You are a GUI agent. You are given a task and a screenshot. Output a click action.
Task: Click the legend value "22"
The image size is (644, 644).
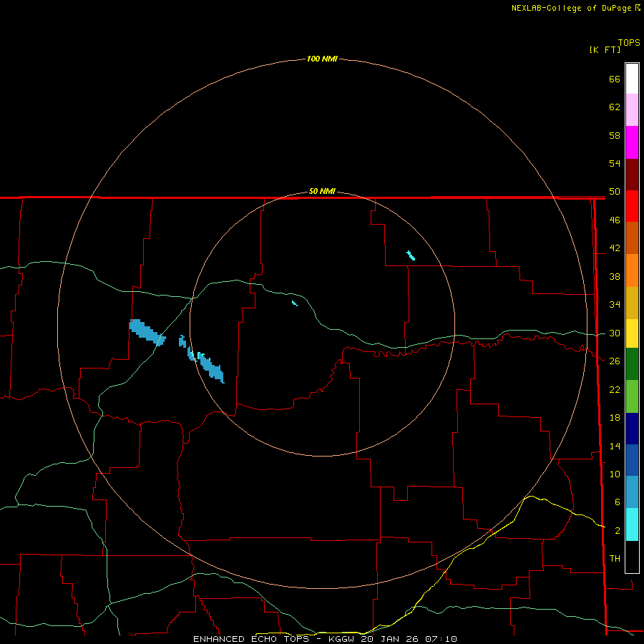615,389
